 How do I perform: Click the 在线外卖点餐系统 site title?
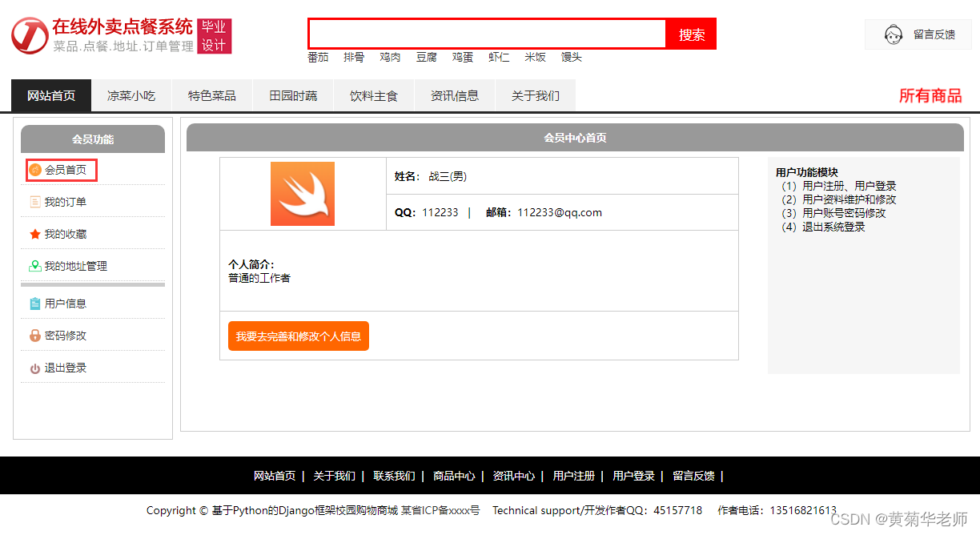pos(122,26)
